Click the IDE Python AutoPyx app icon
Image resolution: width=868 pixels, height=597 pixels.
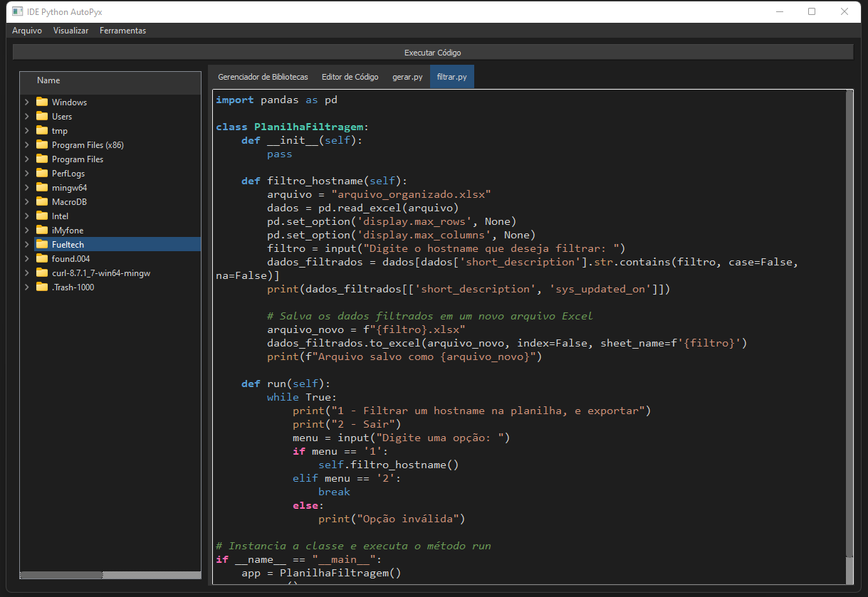point(18,11)
